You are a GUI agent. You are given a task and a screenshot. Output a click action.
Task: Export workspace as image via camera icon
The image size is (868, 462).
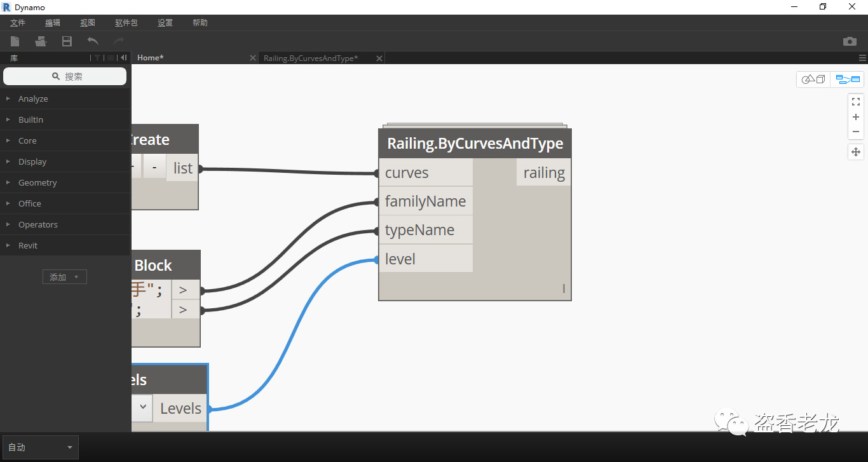coord(850,41)
